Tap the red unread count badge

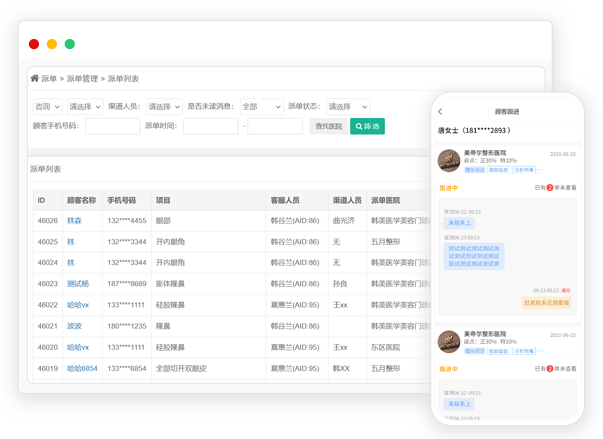[550, 187]
